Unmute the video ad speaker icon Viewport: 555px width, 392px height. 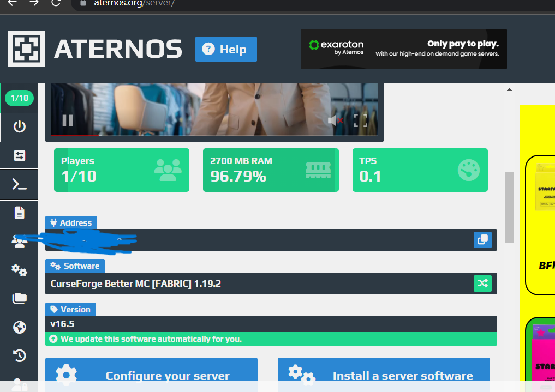pyautogui.click(x=335, y=120)
